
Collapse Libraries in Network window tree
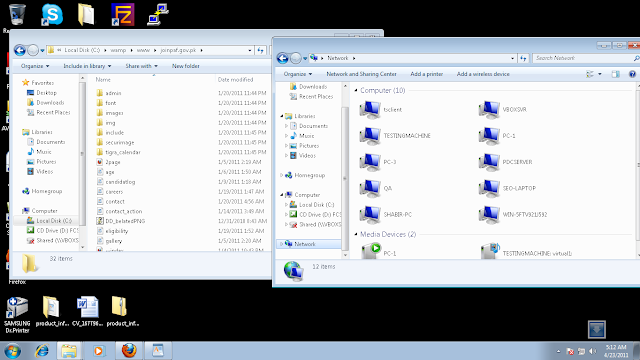pos(282,116)
